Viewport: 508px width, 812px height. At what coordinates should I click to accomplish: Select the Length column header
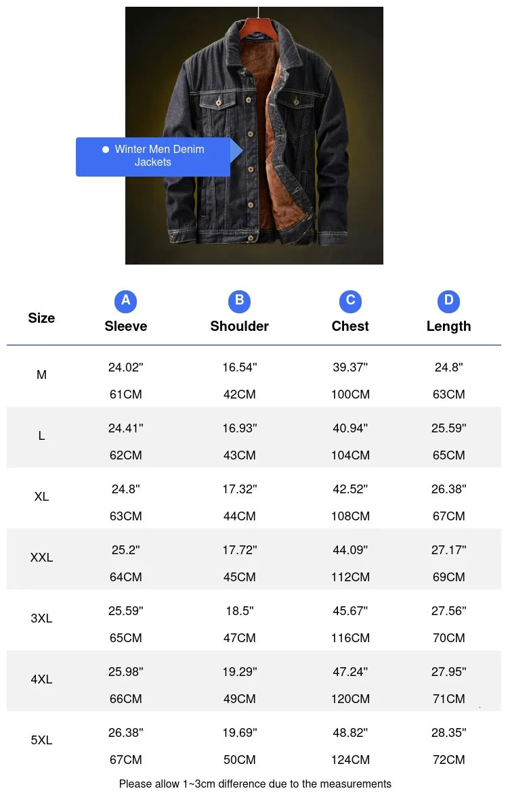click(x=448, y=326)
